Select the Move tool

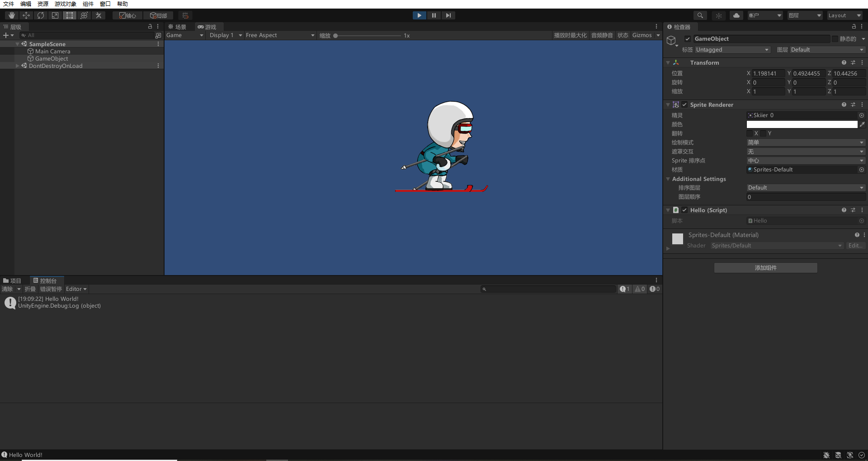[x=26, y=15]
